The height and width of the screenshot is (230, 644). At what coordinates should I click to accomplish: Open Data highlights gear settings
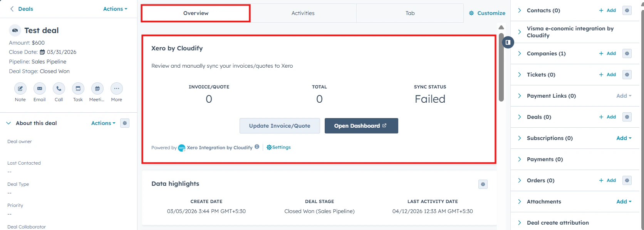tap(483, 184)
